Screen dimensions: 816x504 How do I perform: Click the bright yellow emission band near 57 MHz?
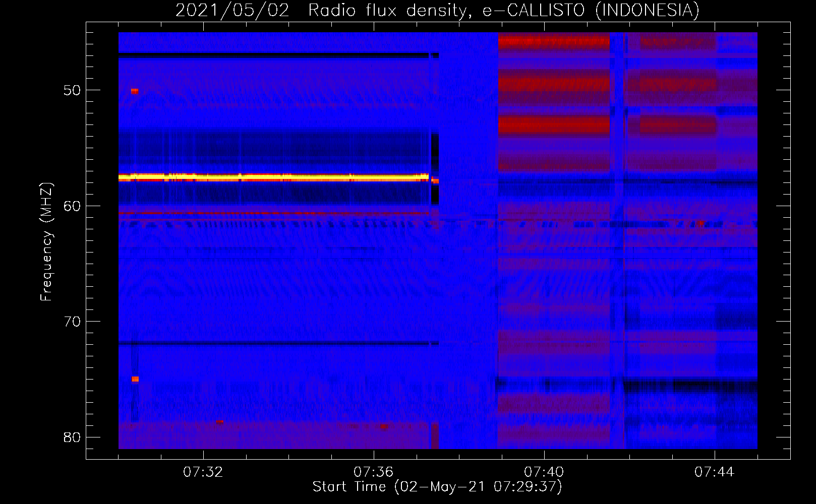pyautogui.click(x=274, y=177)
